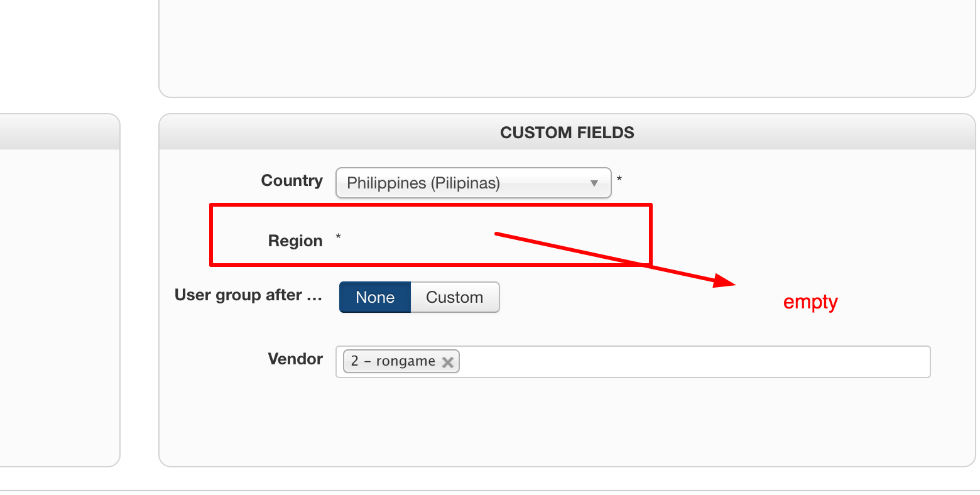This screenshot has width=980, height=495.
Task: Click the Region field label
Action: [295, 241]
